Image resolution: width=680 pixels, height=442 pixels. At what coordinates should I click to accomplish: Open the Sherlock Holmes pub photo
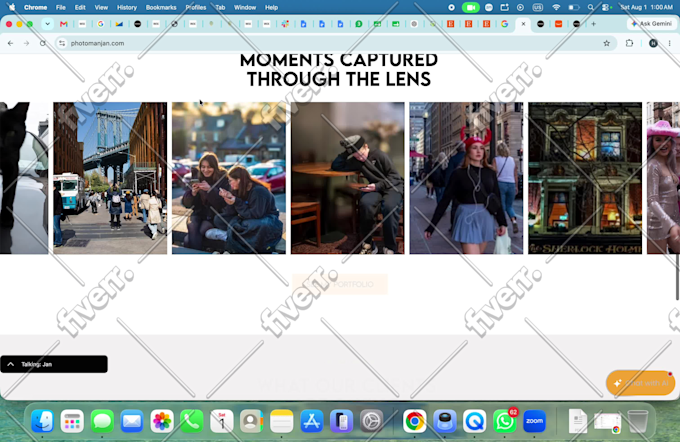pyautogui.click(x=585, y=178)
